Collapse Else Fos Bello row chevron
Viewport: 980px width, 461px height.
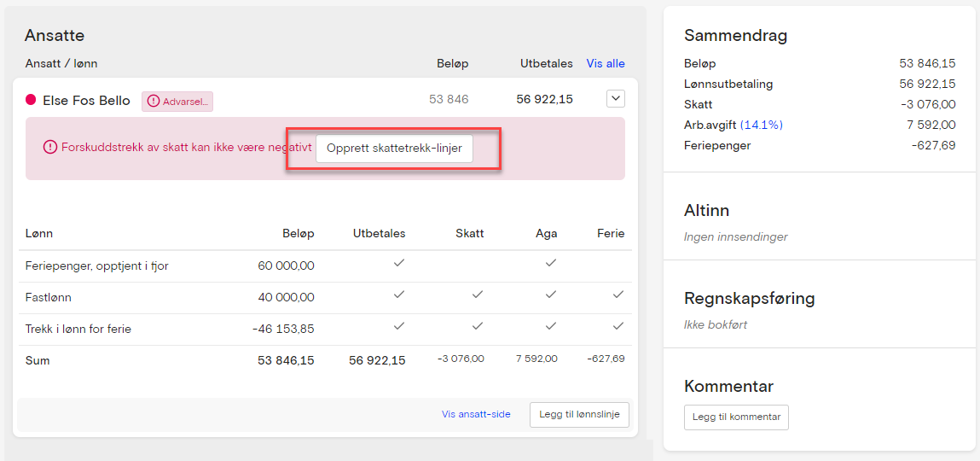616,98
